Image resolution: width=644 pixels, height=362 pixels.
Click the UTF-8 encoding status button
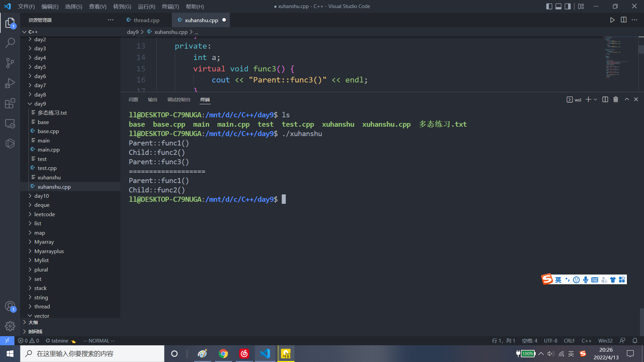550,341
